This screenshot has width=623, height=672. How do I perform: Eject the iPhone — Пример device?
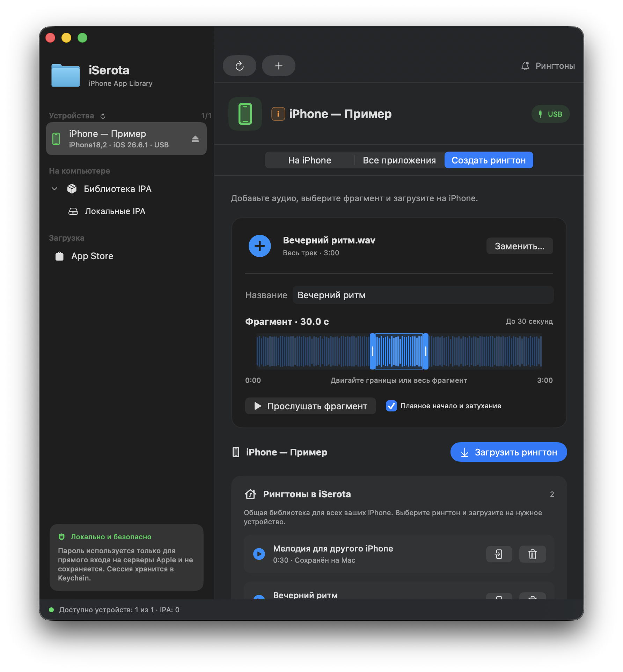click(x=195, y=139)
